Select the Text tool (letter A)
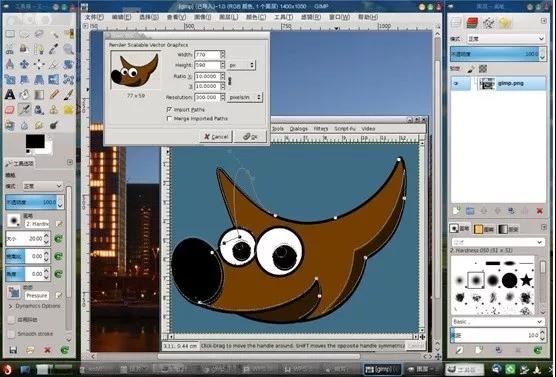This screenshot has height=377, width=556. (10, 94)
